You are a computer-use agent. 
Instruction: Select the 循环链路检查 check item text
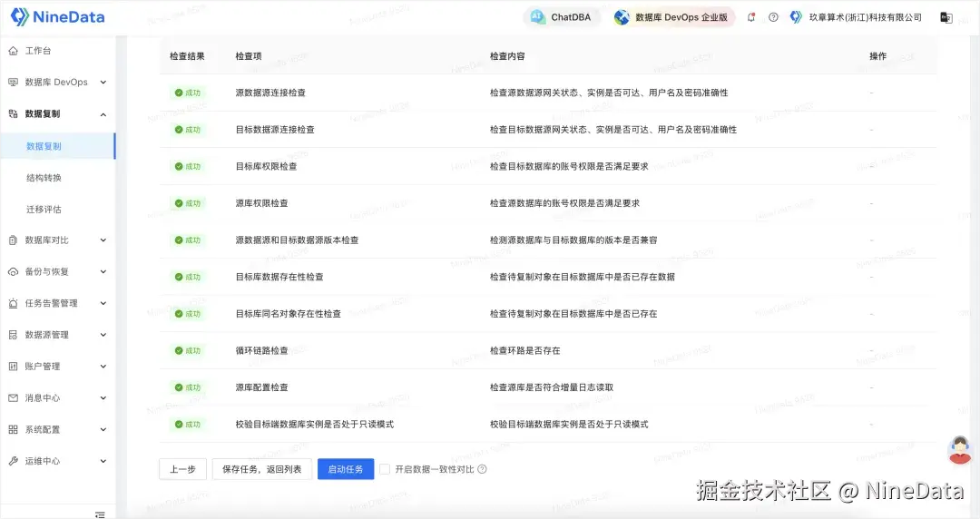[x=261, y=351]
